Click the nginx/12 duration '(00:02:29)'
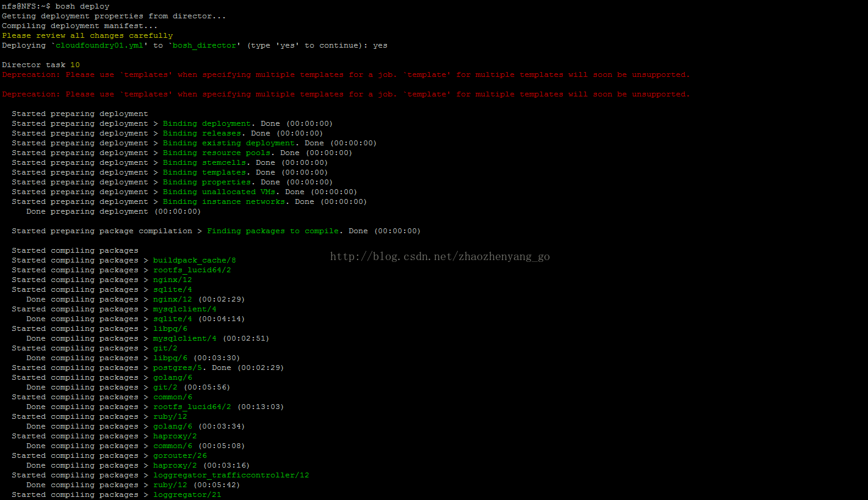This screenshot has width=868, height=500. click(222, 299)
